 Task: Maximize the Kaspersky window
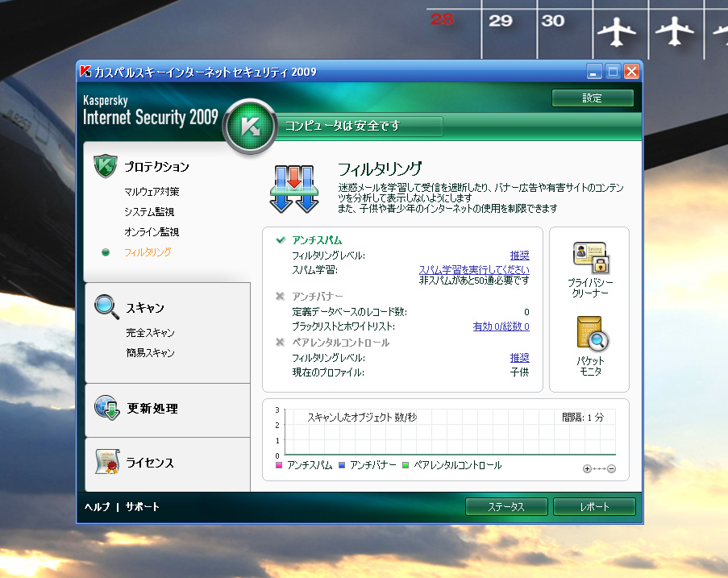(x=613, y=72)
